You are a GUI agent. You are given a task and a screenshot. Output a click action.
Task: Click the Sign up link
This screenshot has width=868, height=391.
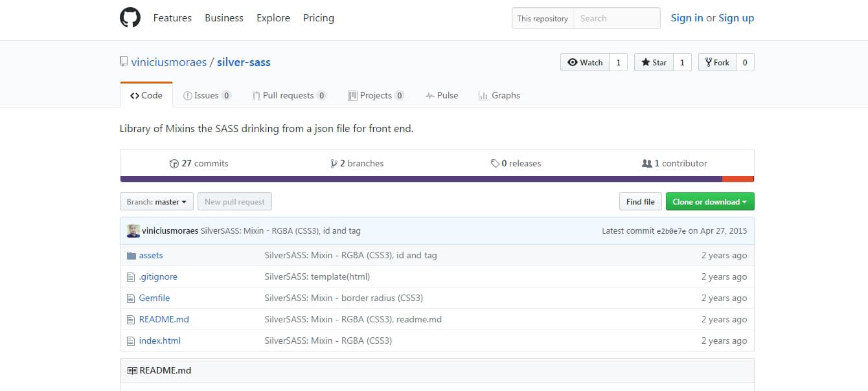pos(737,18)
